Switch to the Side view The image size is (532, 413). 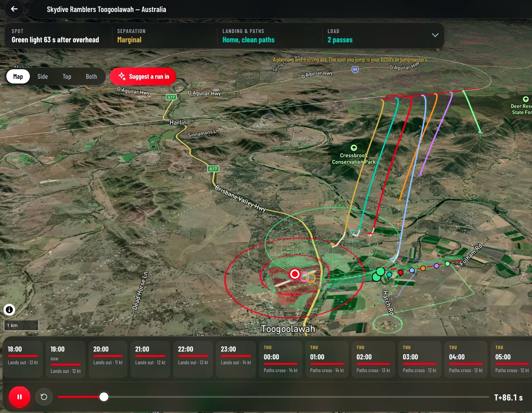[43, 77]
